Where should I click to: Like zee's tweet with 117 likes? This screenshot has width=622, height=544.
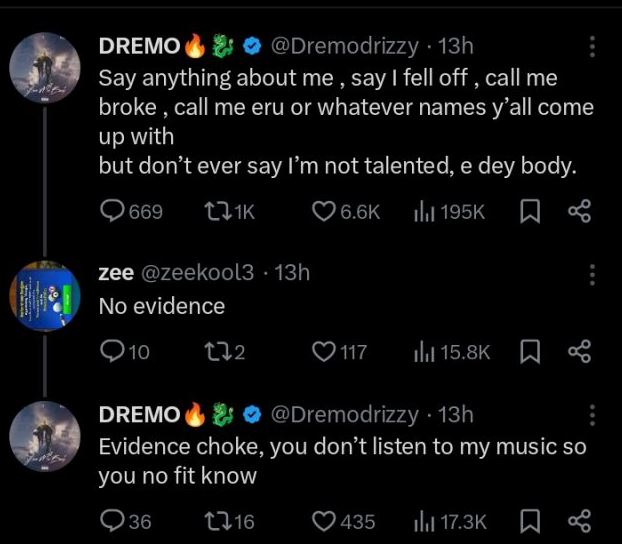click(323, 351)
